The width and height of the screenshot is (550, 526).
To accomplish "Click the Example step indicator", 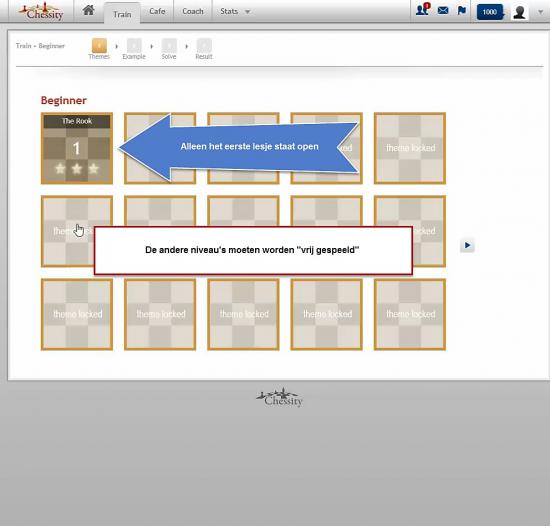I will [134, 49].
